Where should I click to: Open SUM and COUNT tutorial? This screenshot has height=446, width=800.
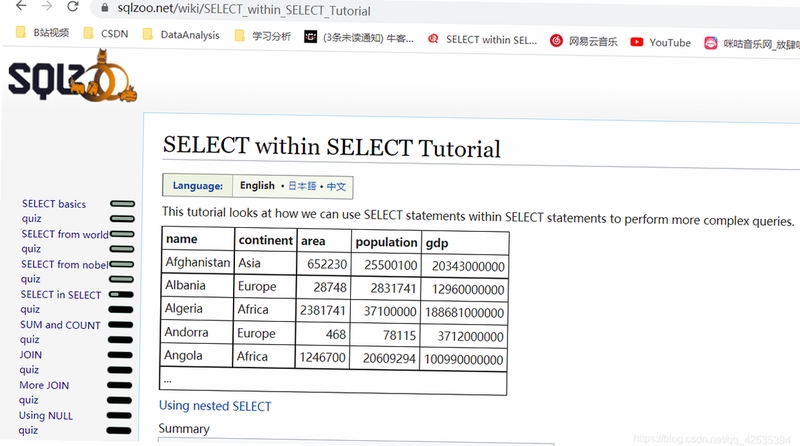click(60, 325)
